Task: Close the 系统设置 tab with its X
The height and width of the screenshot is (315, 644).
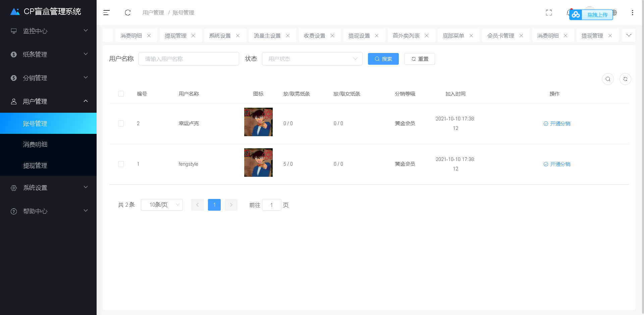Action: coord(238,36)
